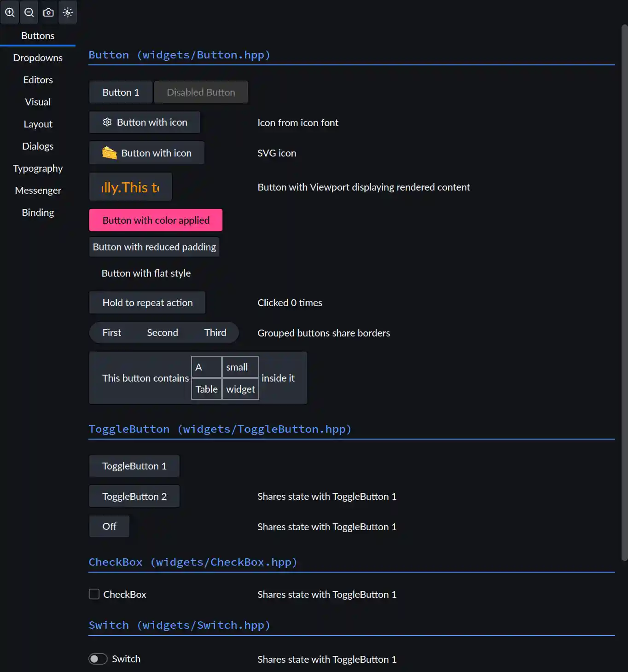Turn on the Switch toggle
The image size is (628, 672).
click(x=98, y=659)
